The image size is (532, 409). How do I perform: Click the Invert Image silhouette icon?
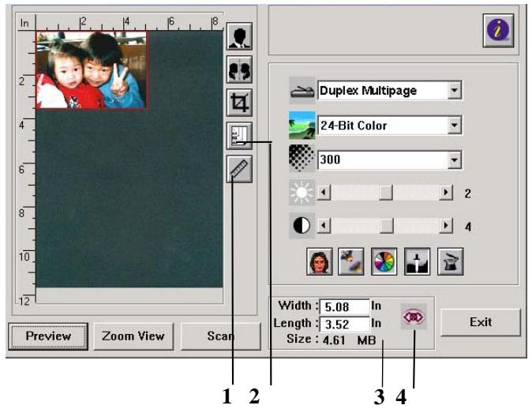point(239,36)
